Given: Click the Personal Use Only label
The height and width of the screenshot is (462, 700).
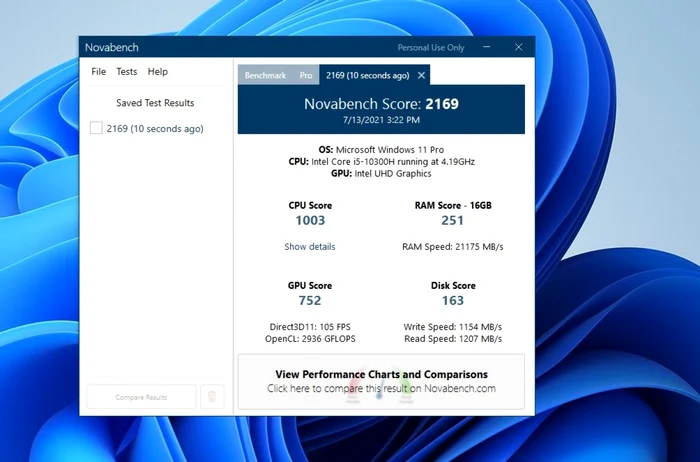Looking at the screenshot, I should pos(431,47).
